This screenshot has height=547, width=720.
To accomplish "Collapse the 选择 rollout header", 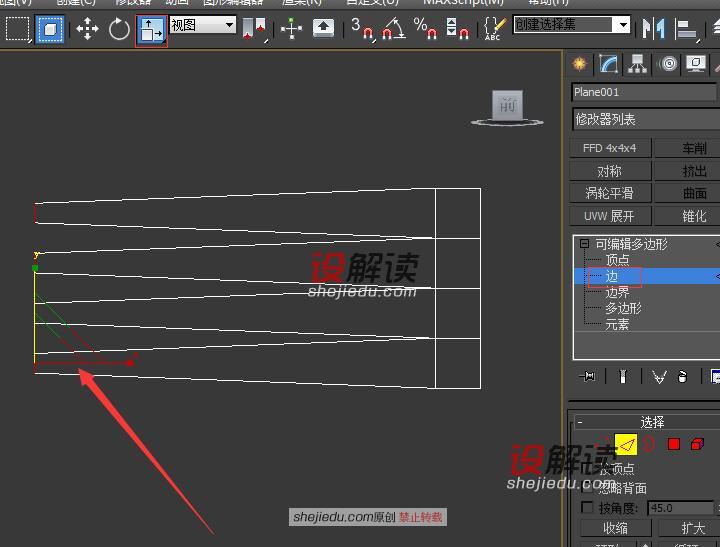I will pos(647,422).
